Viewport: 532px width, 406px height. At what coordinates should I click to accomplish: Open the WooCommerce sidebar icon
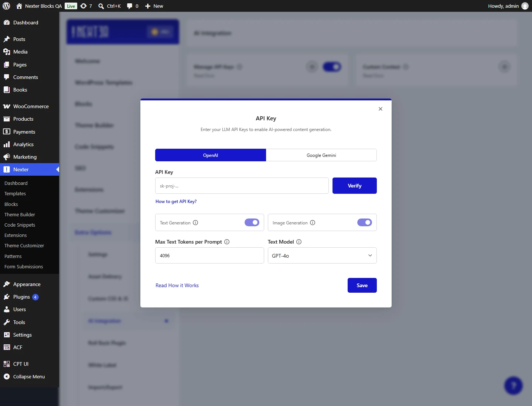pyautogui.click(x=7, y=106)
